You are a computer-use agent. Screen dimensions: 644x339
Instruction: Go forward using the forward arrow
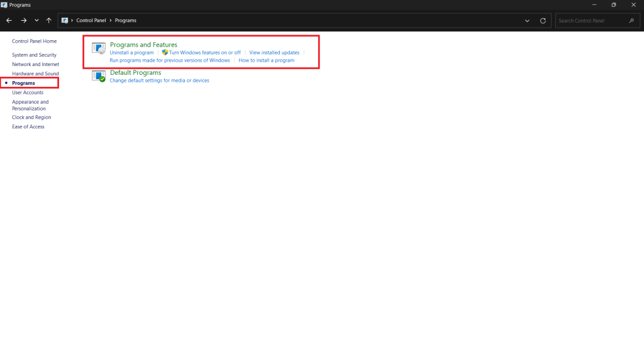click(24, 21)
